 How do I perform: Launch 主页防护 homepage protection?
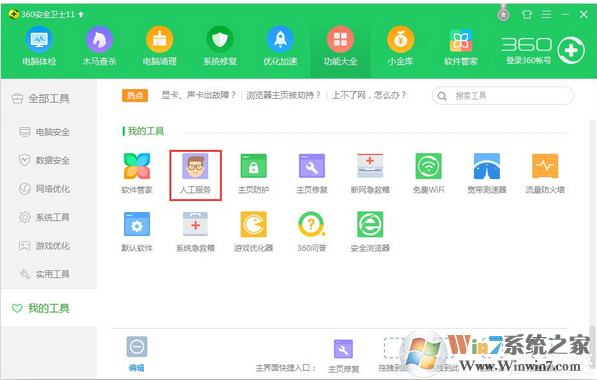tap(254, 174)
